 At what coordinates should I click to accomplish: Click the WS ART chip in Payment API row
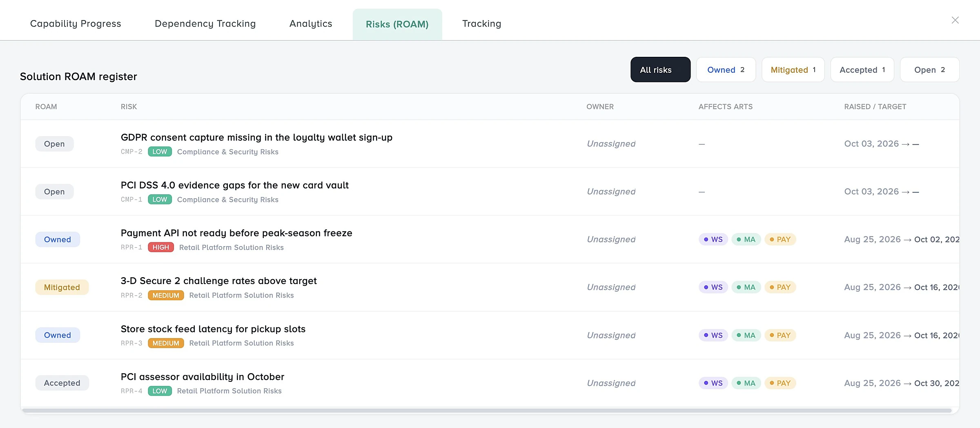713,240
